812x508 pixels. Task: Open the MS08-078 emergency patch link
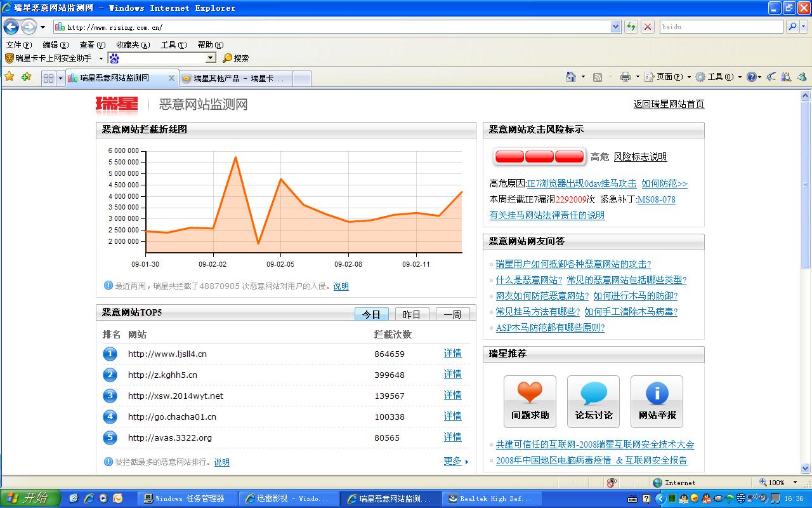[656, 199]
